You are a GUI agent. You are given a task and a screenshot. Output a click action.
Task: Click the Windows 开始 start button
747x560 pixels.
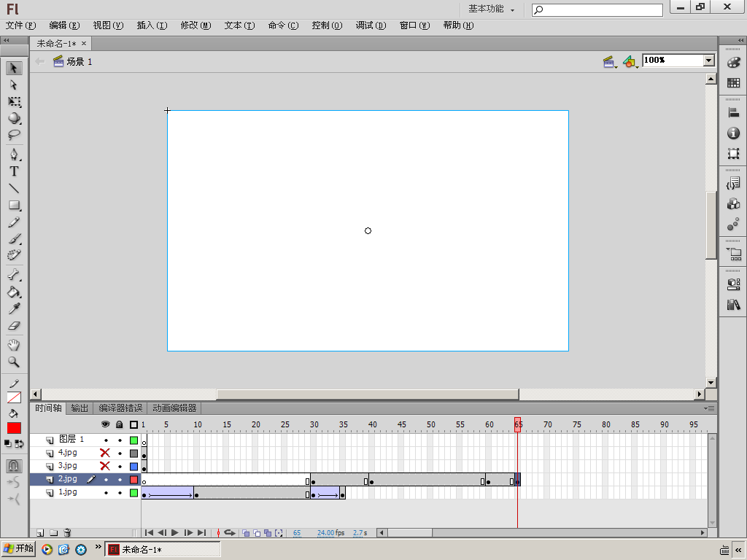(19, 549)
